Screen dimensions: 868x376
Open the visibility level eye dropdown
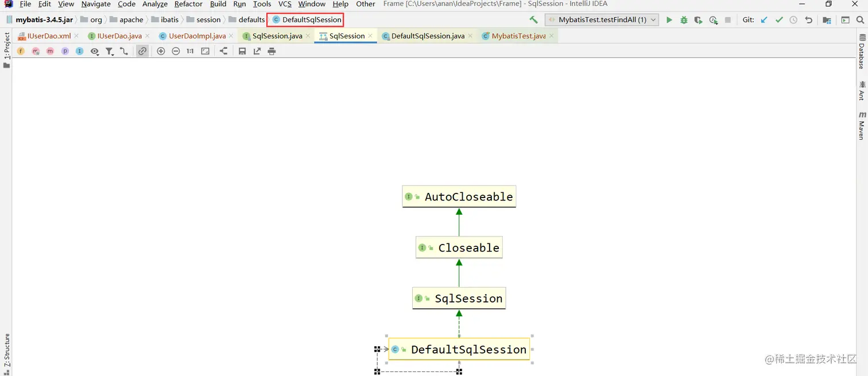point(95,51)
